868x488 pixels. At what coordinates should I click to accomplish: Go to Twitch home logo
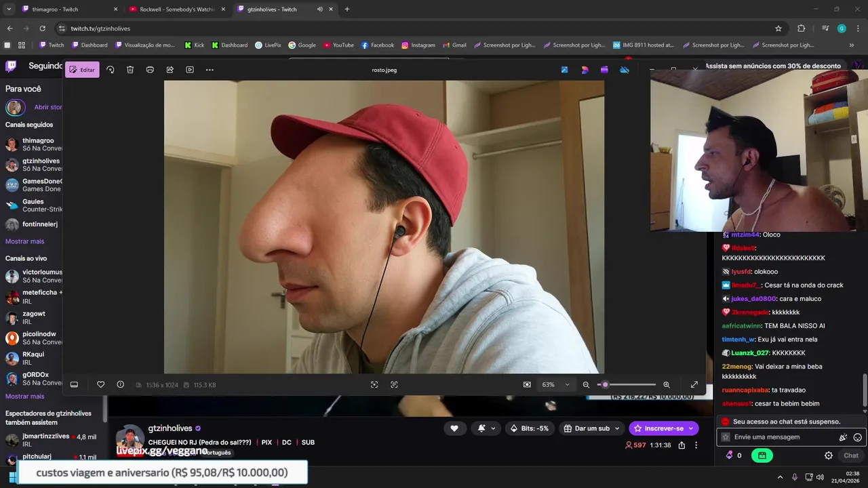pos(11,66)
